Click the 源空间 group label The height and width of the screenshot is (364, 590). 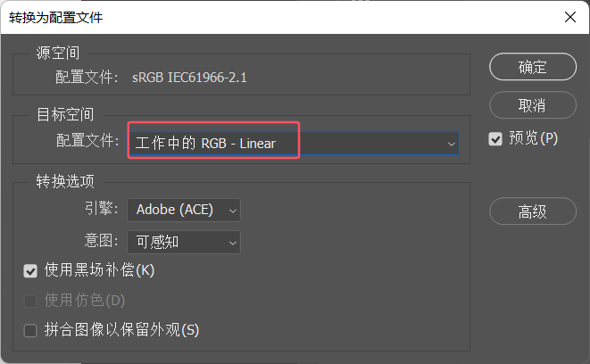[x=56, y=54]
